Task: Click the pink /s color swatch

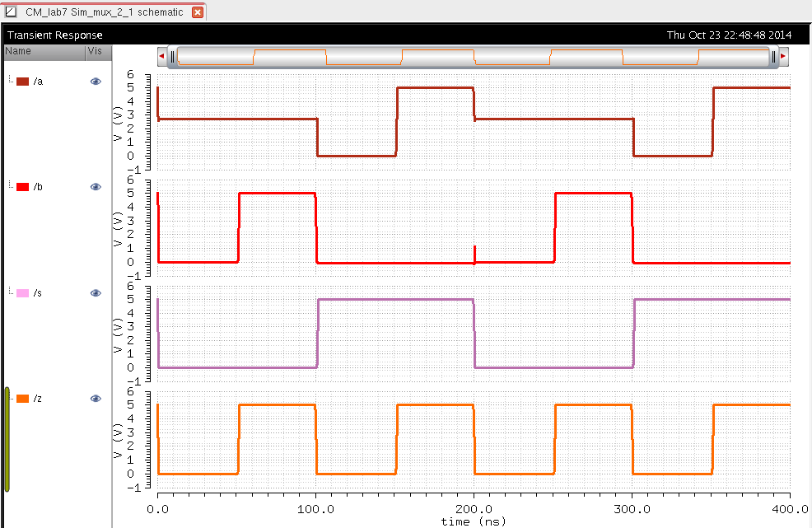Action: click(x=23, y=293)
